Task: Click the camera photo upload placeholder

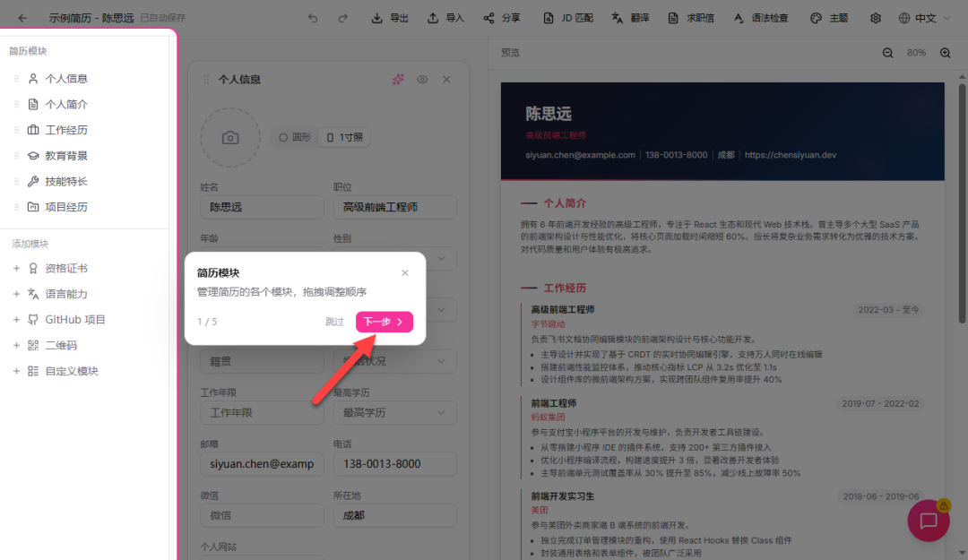Action: pos(230,138)
